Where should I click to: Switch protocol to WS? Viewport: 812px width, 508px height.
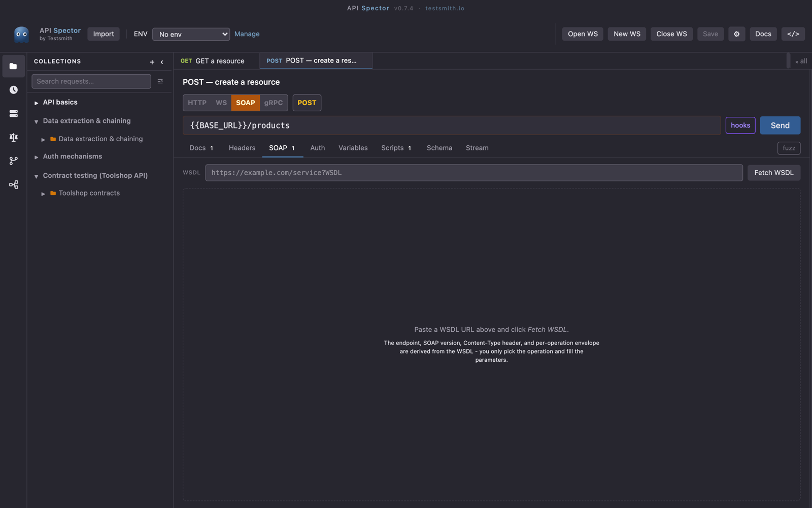click(221, 103)
